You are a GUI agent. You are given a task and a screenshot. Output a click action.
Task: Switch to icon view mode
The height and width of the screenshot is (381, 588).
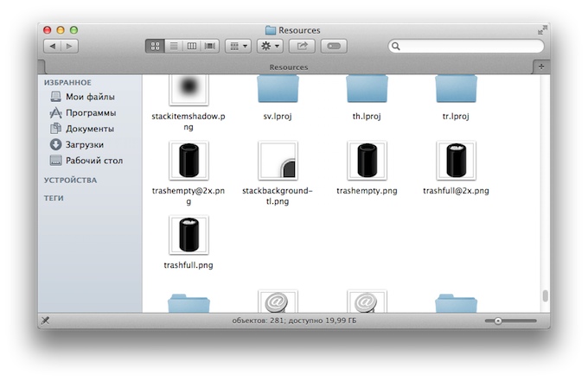click(155, 46)
